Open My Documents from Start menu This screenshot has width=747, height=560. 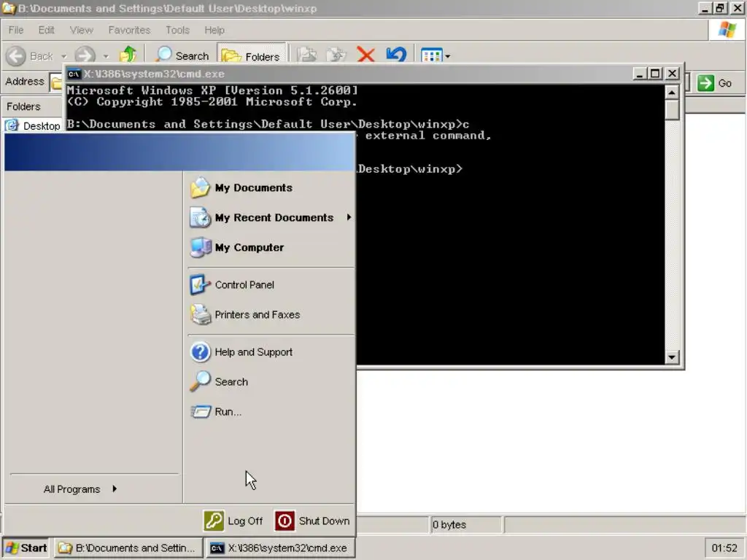(271, 187)
